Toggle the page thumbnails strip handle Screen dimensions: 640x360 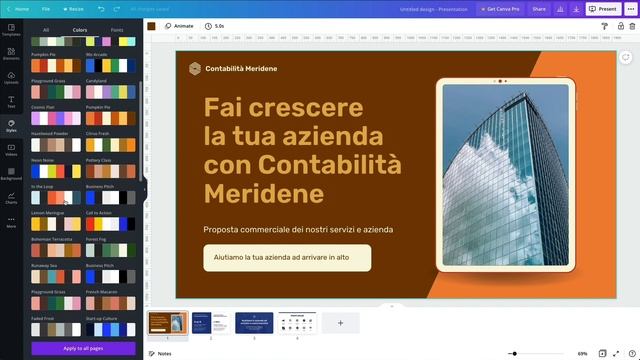click(392, 306)
